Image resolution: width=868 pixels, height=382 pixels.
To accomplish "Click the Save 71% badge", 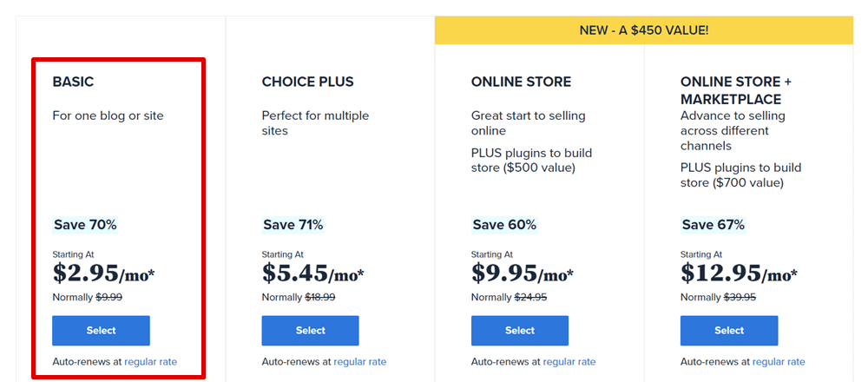I will [x=293, y=225].
